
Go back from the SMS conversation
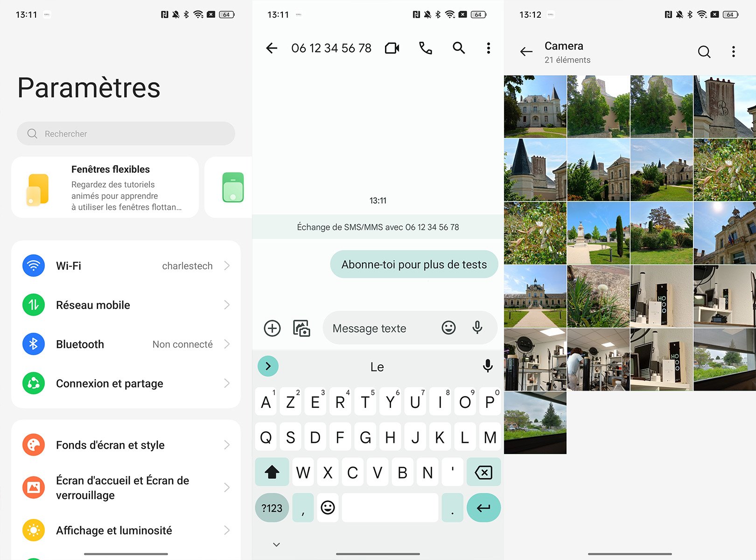272,48
